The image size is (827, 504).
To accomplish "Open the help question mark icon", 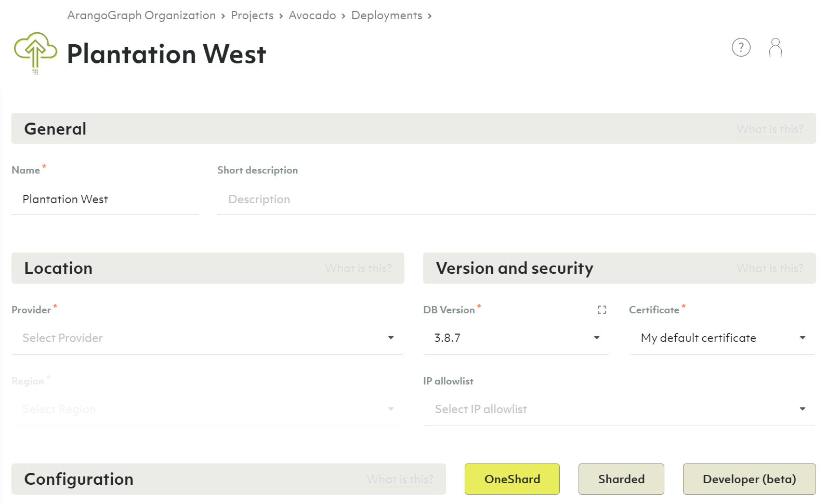I will (741, 47).
